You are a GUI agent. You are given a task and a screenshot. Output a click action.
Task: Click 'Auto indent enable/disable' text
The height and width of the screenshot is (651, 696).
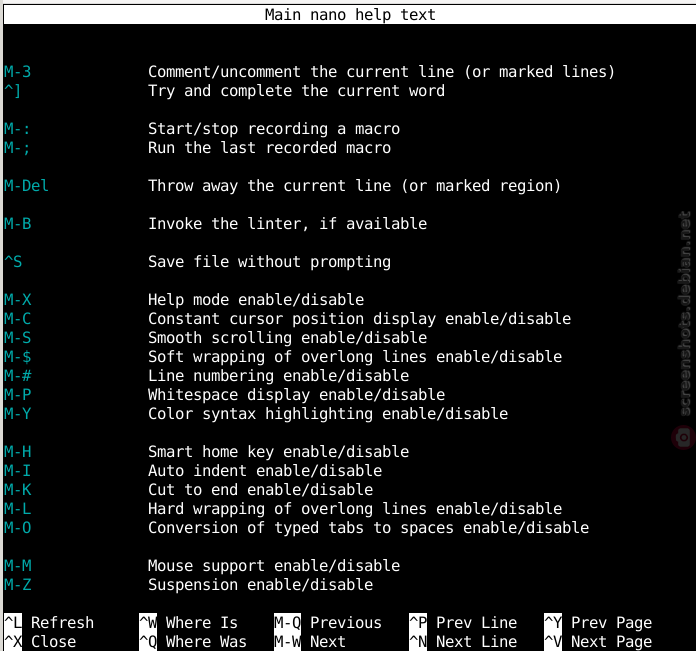265,470
